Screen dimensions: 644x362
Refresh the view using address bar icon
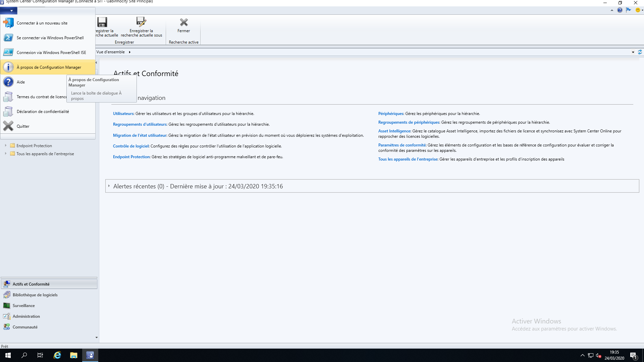click(x=640, y=52)
